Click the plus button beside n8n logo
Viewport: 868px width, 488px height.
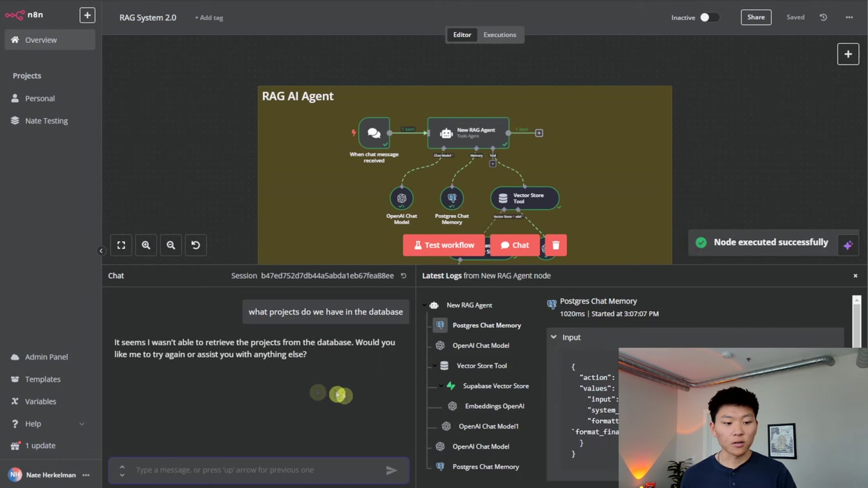coord(87,15)
